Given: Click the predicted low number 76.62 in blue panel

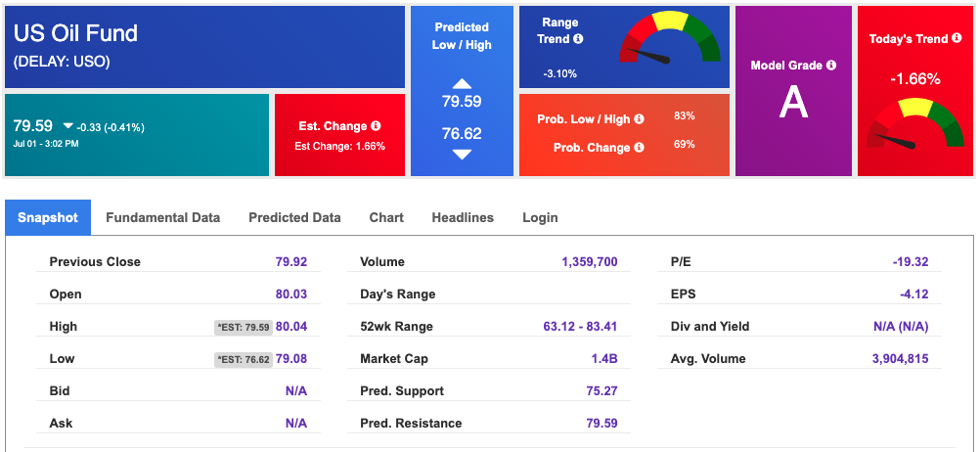Looking at the screenshot, I should tap(462, 133).
